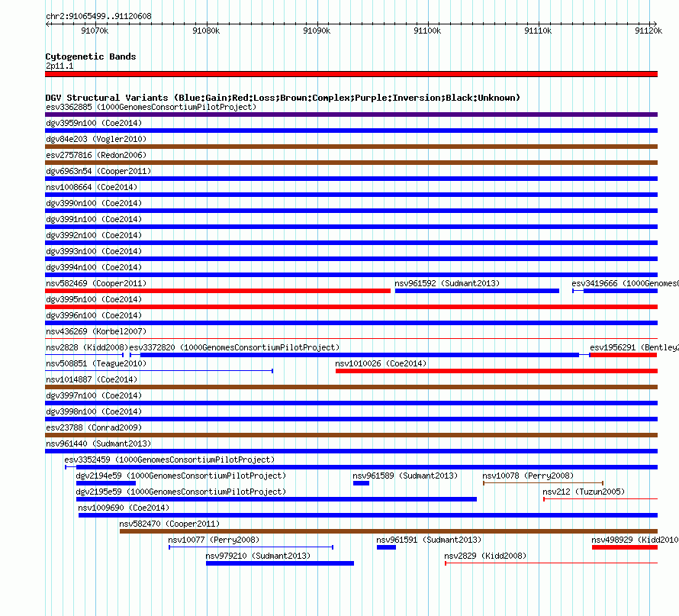Viewport: 679px width, 616px height.
Task: Click red nsv1010026 loss bar
Action: (x=497, y=371)
